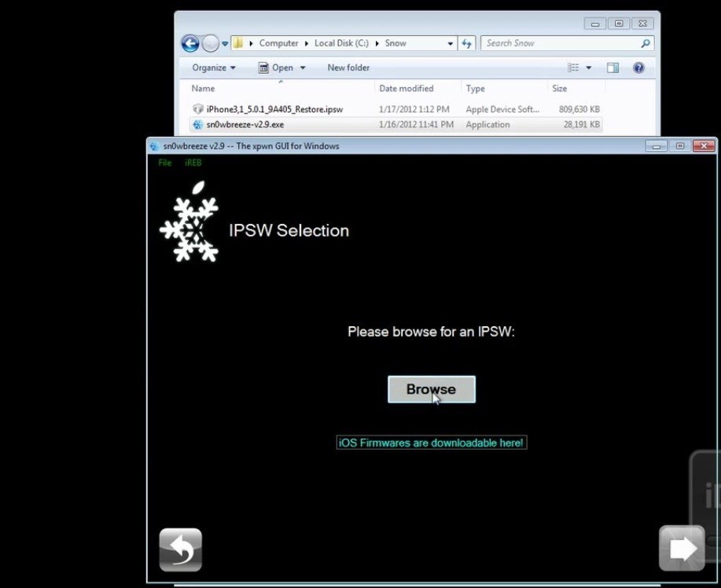Click the Application type cell
This screenshot has width=721, height=588.
pyautogui.click(x=487, y=124)
